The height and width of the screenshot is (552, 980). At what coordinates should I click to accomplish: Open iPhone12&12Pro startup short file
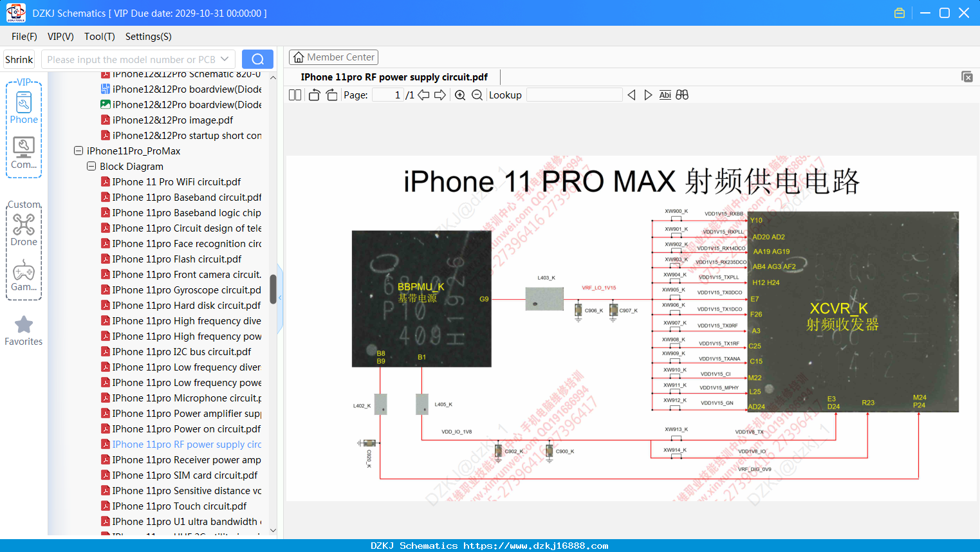pyautogui.click(x=187, y=136)
